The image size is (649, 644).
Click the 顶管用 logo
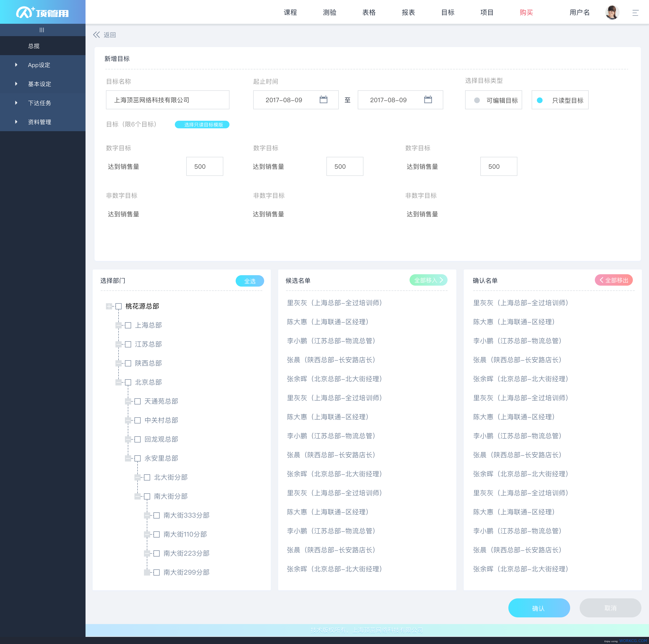tap(42, 12)
